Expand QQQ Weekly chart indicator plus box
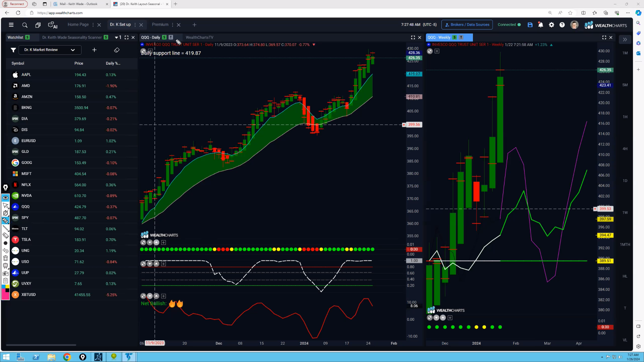 pyautogui.click(x=450, y=318)
